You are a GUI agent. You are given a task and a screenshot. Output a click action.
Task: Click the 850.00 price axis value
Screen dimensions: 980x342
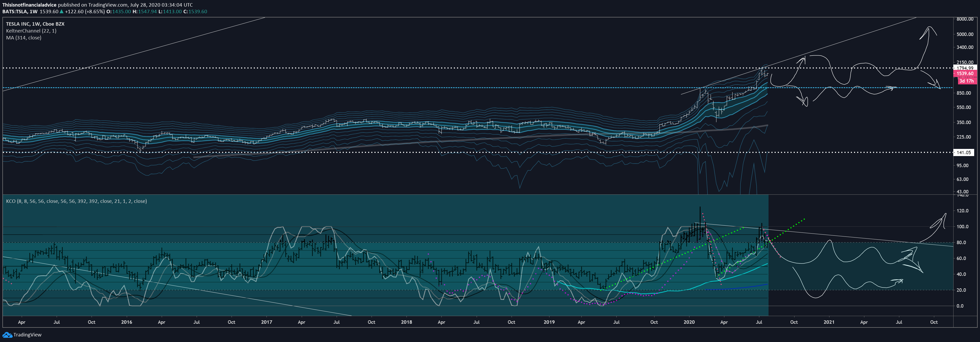[964, 93]
